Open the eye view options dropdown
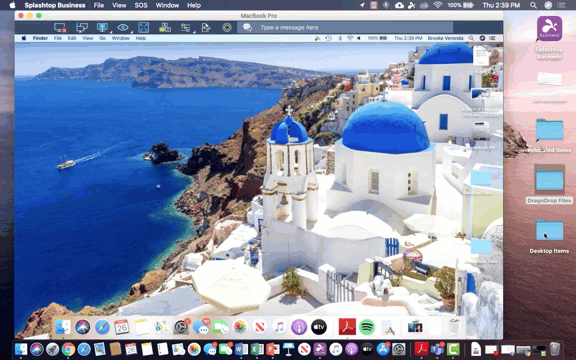 click(123, 28)
